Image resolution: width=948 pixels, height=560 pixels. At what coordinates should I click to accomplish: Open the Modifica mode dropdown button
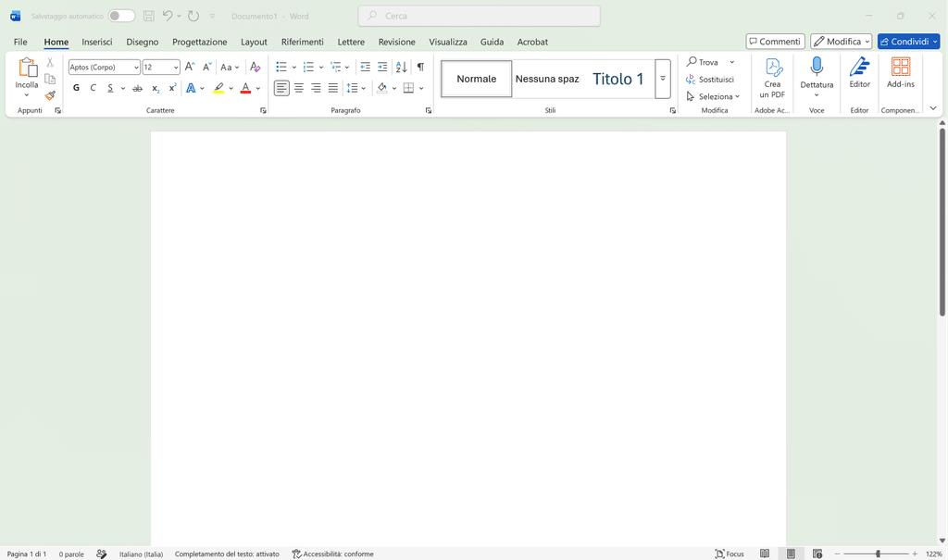click(841, 42)
